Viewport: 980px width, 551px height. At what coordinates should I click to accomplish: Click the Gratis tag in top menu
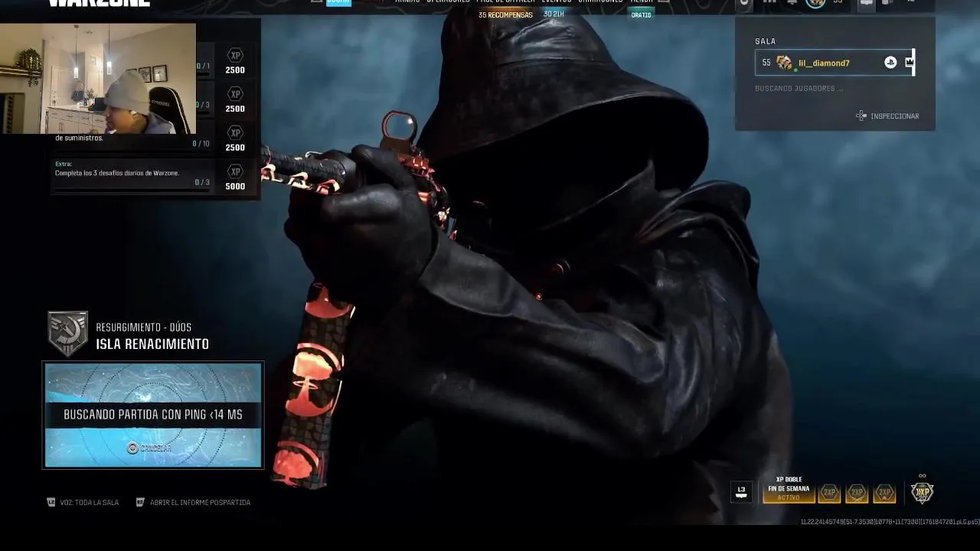coord(642,15)
